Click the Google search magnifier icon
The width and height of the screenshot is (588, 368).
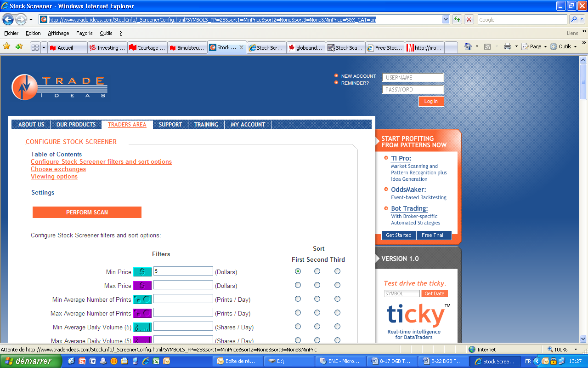tap(574, 19)
